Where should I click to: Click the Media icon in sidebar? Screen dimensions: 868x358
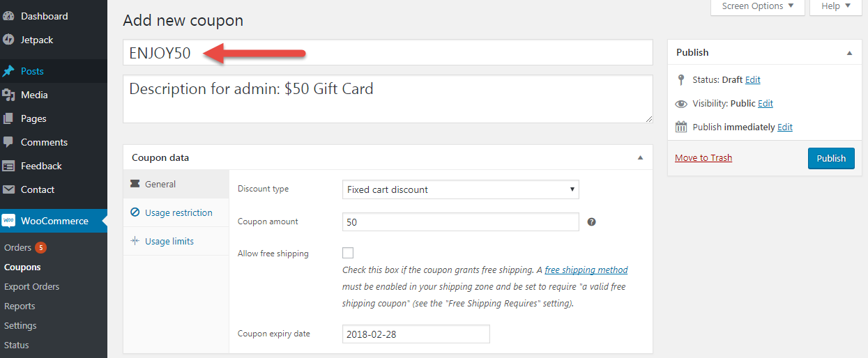coord(8,95)
